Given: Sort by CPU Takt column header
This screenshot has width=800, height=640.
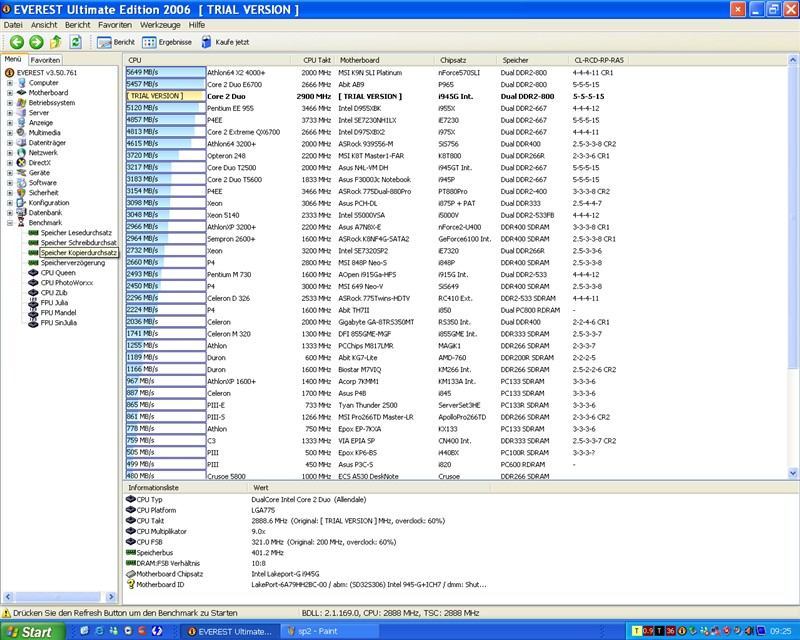Looking at the screenshot, I should 312,60.
